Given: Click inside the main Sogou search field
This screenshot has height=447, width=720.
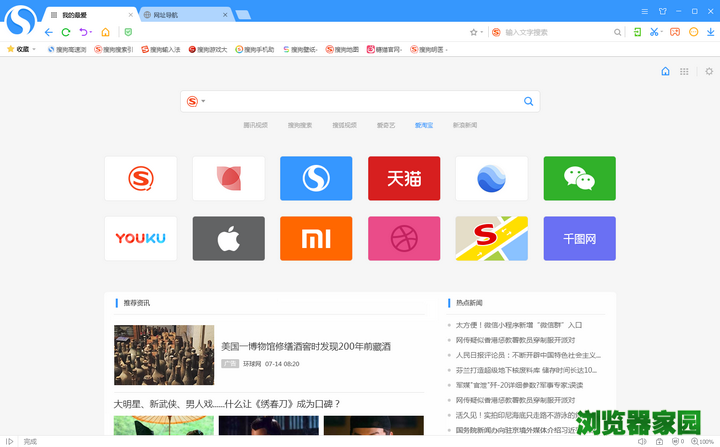Looking at the screenshot, I should (x=360, y=101).
